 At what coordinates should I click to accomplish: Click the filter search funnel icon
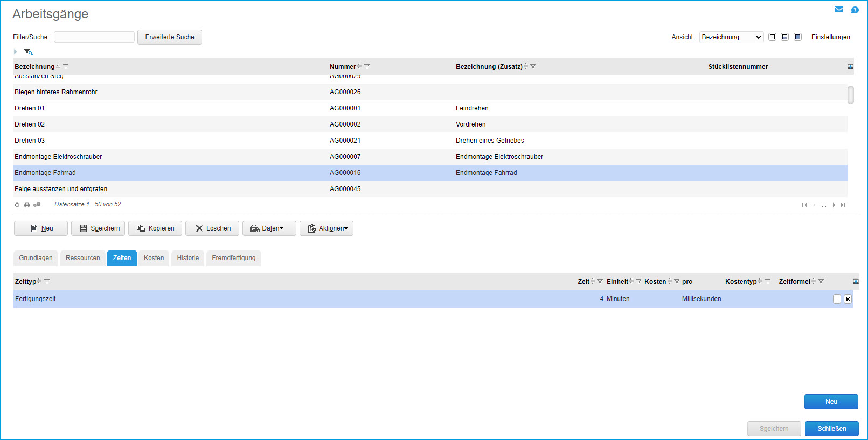tap(29, 52)
